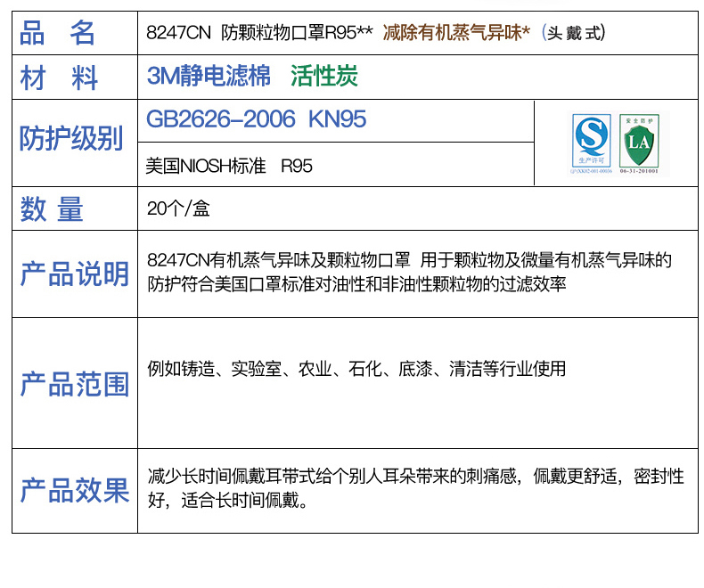Click the QS 生产许可 certification logo
This screenshot has height=588, width=704.
pyautogui.click(x=592, y=143)
